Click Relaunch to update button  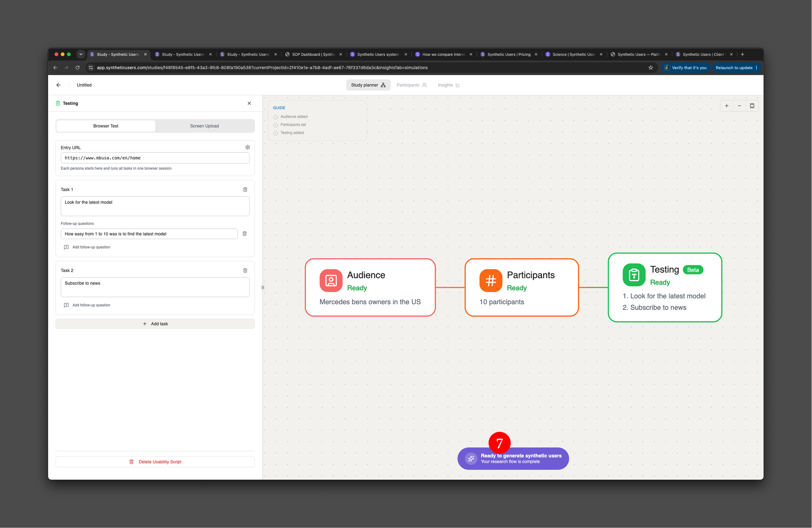pyautogui.click(x=736, y=68)
